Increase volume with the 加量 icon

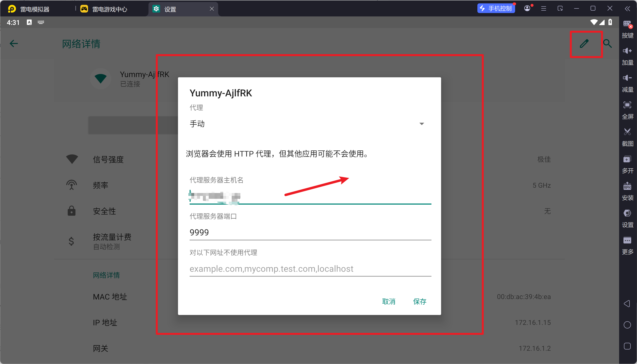628,57
